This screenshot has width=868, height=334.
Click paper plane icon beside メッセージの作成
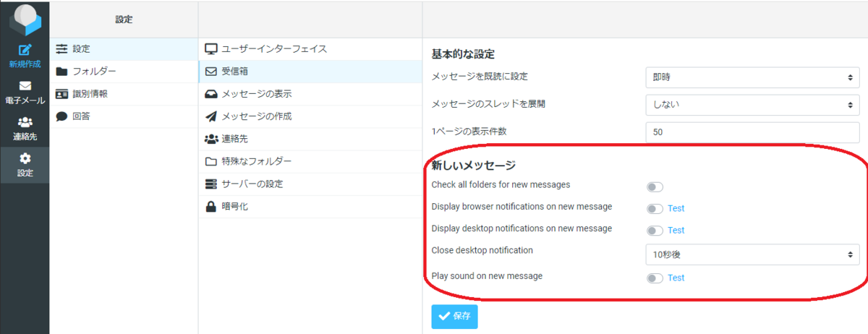211,116
